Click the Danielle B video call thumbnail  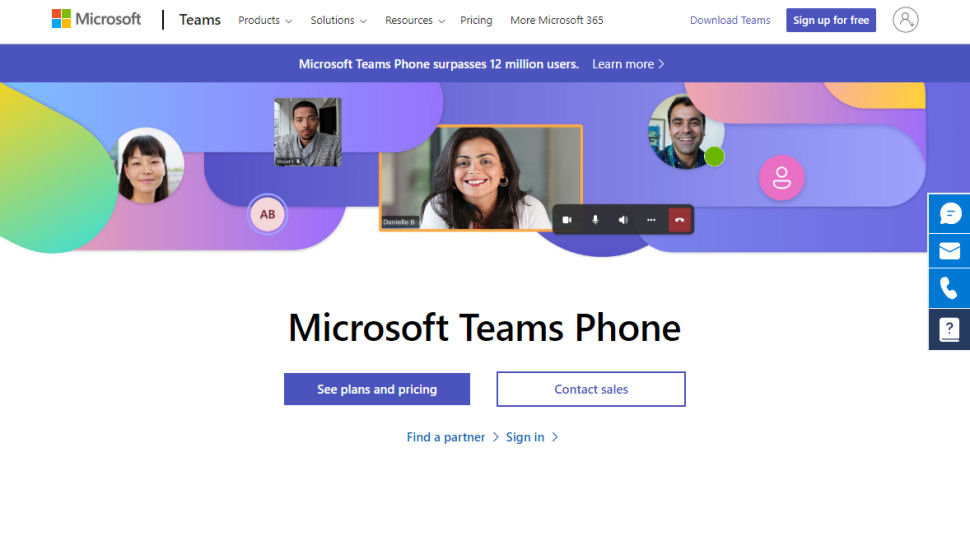(x=481, y=178)
